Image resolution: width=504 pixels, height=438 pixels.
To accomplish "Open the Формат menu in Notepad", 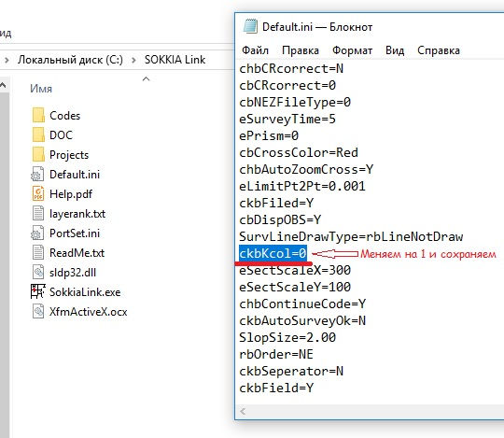I will point(352,50).
